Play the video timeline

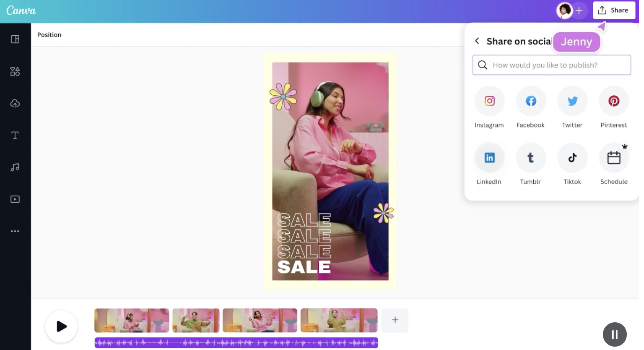pyautogui.click(x=62, y=326)
